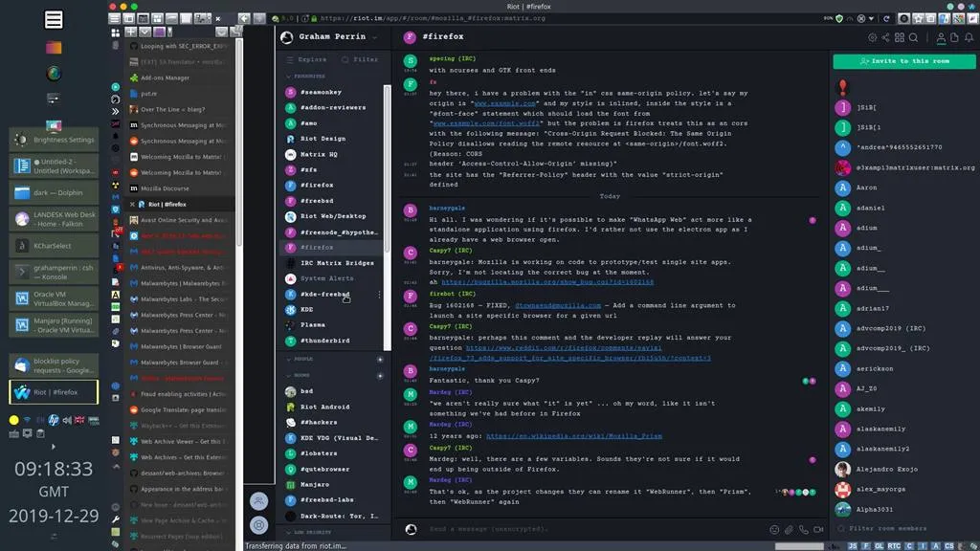Reload page using the browser refresh icon
Image resolution: width=980 pixels, height=551 pixels.
[x=886, y=19]
